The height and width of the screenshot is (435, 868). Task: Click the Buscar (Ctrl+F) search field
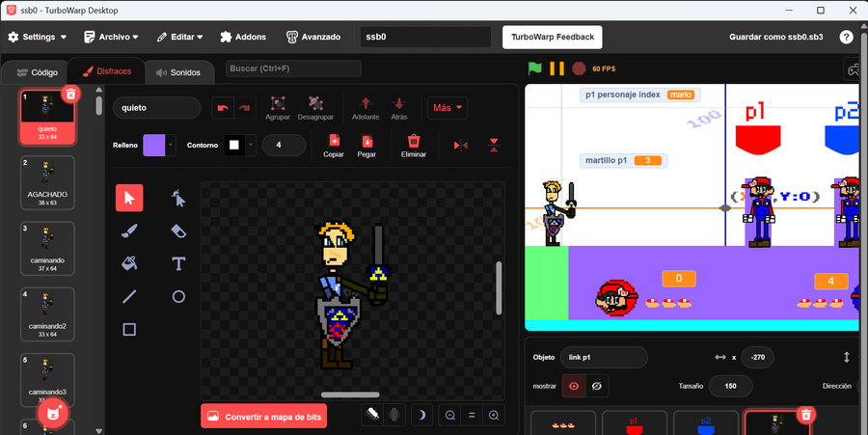293,68
